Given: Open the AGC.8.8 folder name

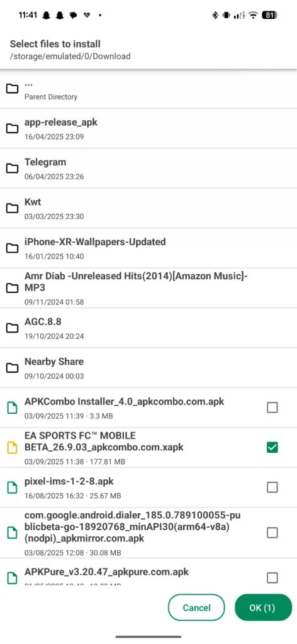Looking at the screenshot, I should tap(43, 321).
